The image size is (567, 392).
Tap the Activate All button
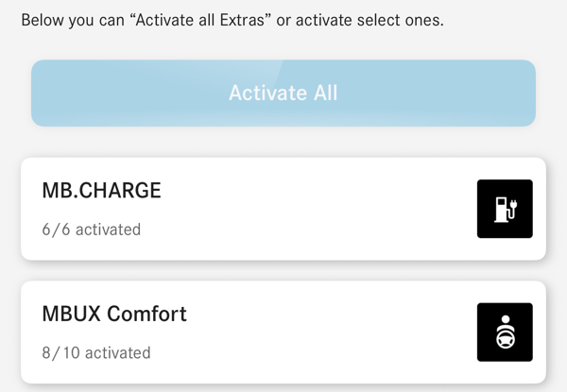[x=283, y=93]
